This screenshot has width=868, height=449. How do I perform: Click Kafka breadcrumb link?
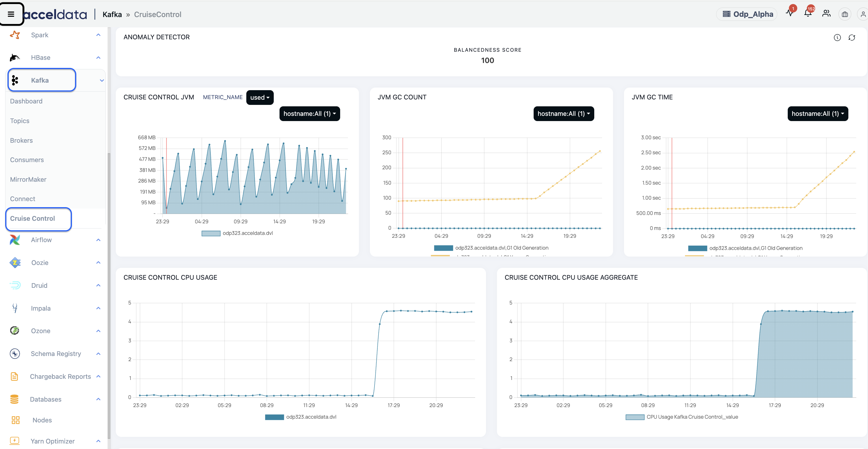(112, 14)
